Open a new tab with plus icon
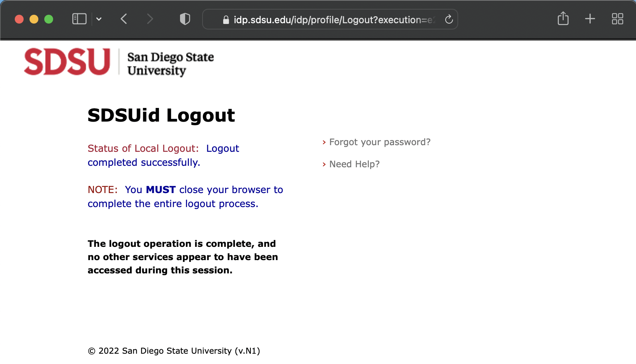The width and height of the screenshot is (636, 364). (590, 19)
